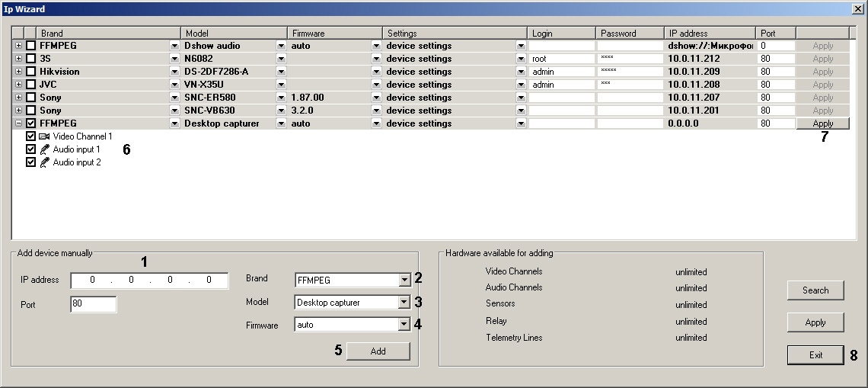Collapse the FFMPEG Desktop capturer row
868x388 pixels.
(x=18, y=123)
